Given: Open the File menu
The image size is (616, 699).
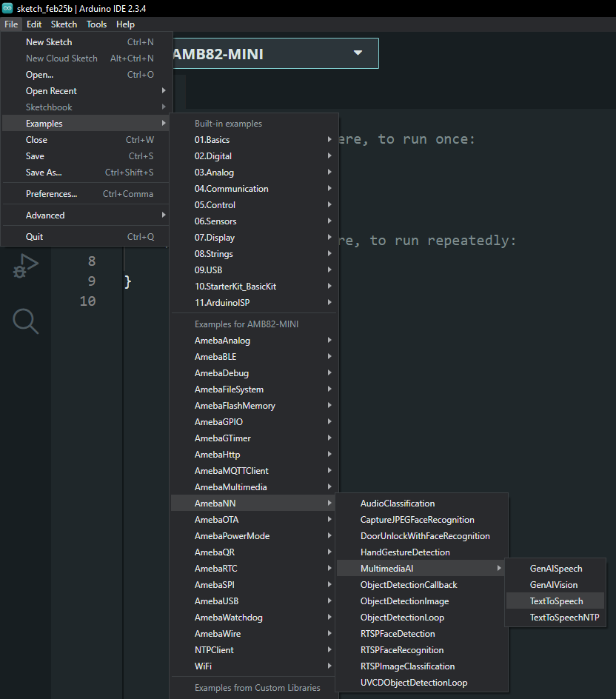Looking at the screenshot, I should coord(11,24).
